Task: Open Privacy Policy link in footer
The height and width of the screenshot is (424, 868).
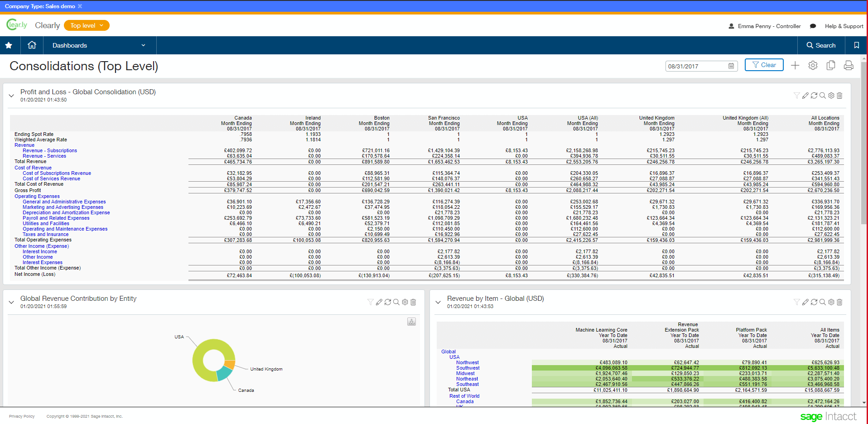Action: tap(22, 416)
